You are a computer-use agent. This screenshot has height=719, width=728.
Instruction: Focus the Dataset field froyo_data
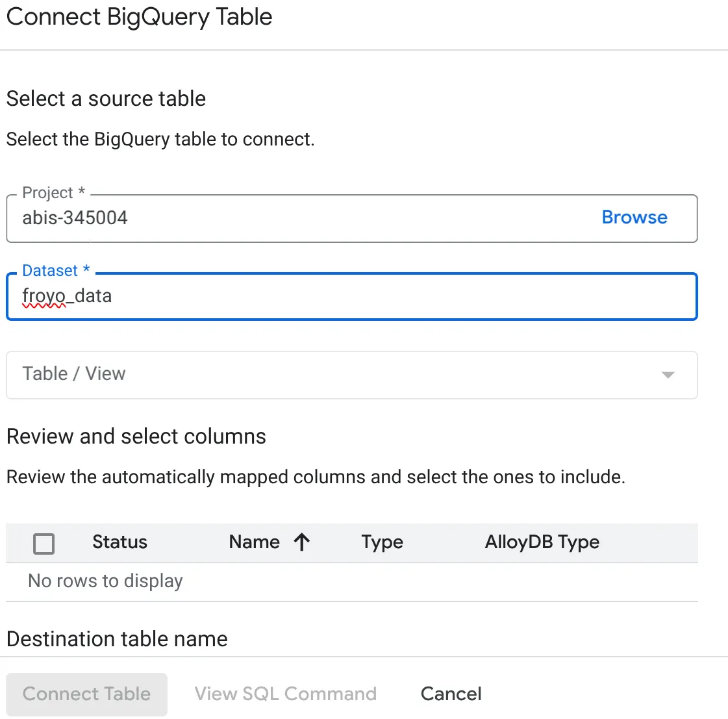tap(352, 296)
